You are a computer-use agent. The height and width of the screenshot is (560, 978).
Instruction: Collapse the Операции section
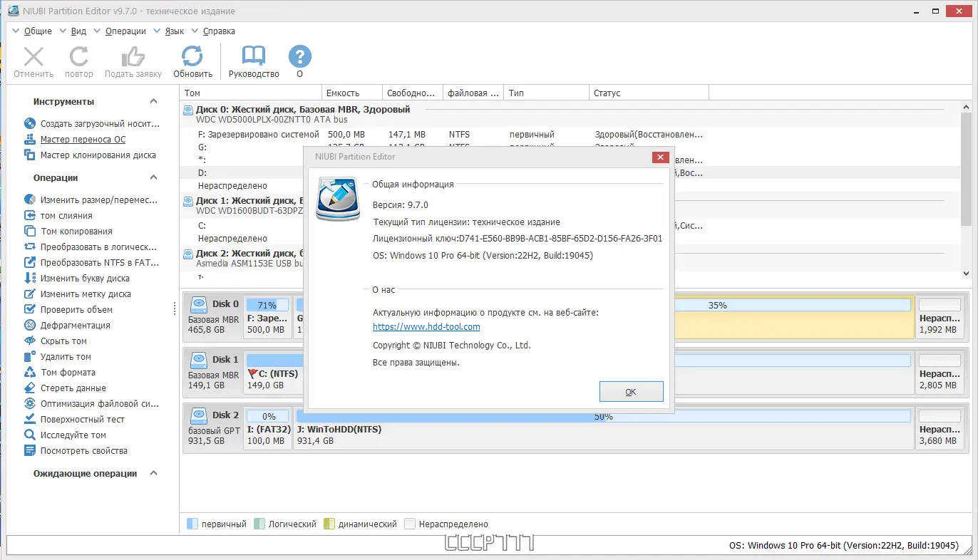click(153, 178)
